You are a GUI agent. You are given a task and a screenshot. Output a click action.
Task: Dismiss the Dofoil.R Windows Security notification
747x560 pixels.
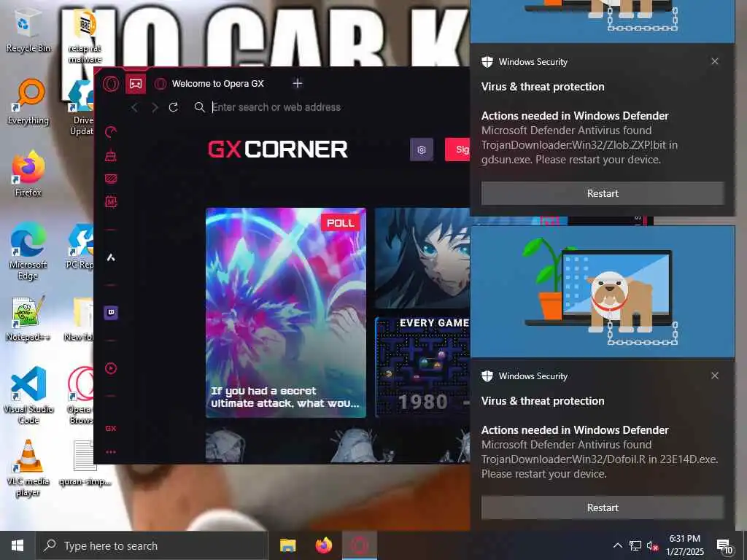[715, 376]
